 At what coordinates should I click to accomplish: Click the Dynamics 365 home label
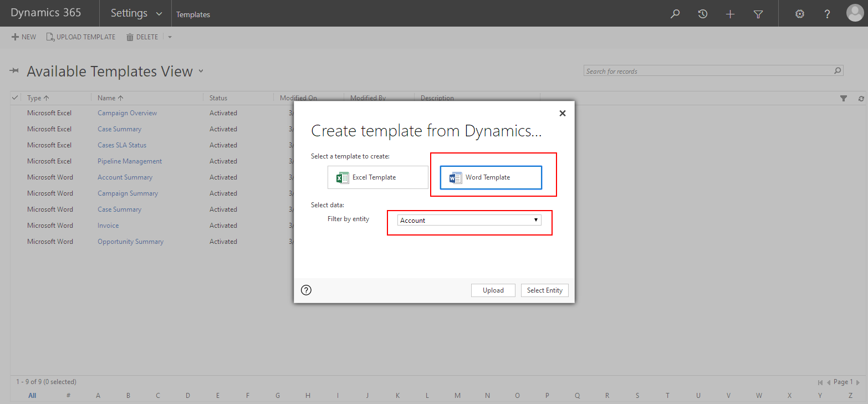[x=45, y=13]
